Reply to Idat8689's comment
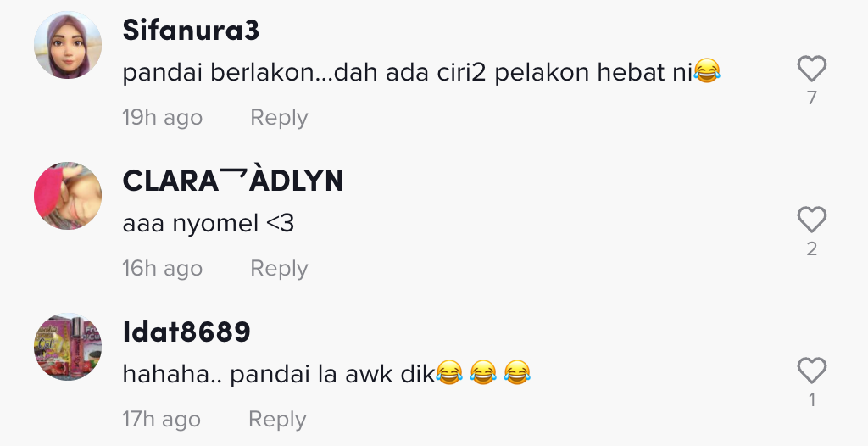The image size is (868, 446). [x=277, y=419]
